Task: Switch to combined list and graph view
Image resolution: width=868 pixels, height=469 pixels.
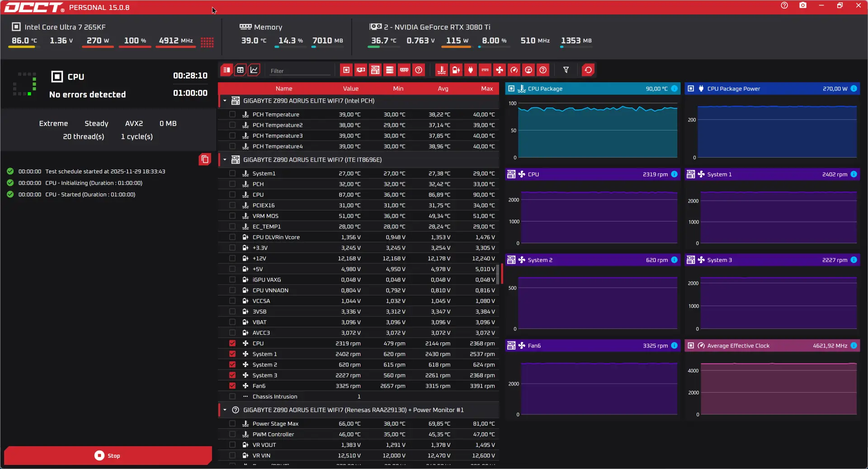Action: pyautogui.click(x=226, y=70)
